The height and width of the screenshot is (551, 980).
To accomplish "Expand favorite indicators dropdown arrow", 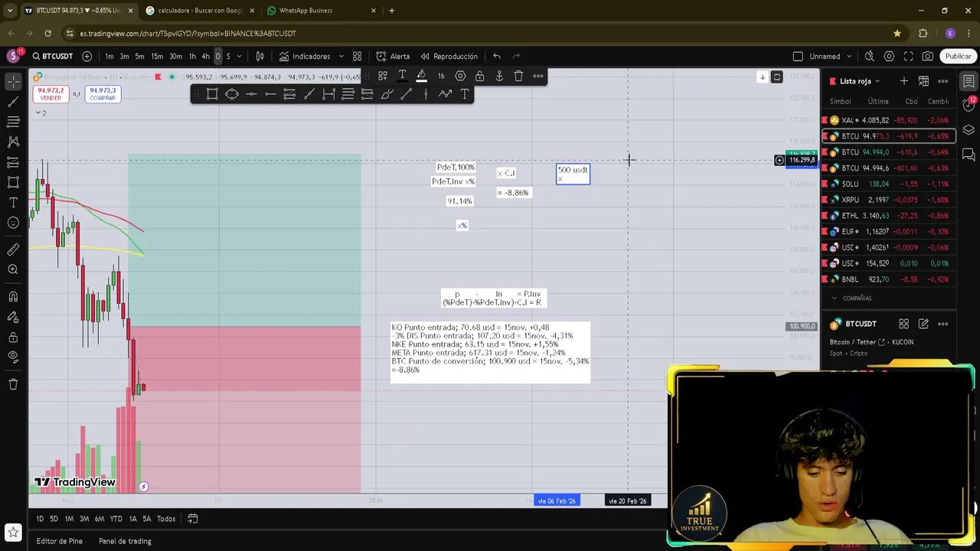I will (341, 56).
